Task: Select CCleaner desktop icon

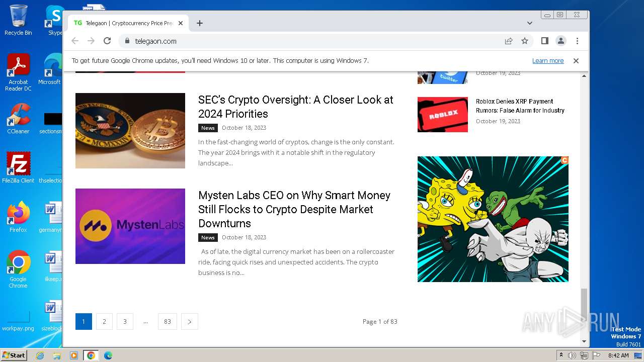Action: 18,119
